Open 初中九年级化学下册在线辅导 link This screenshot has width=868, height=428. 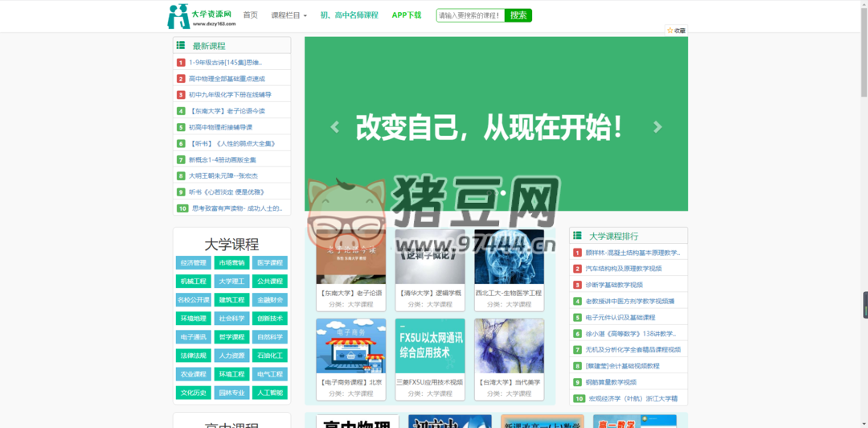pyautogui.click(x=230, y=95)
